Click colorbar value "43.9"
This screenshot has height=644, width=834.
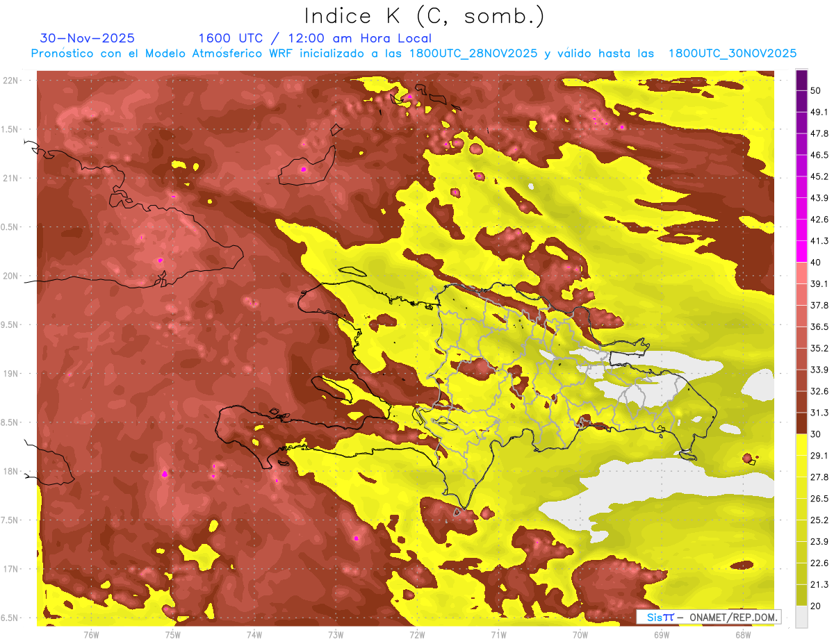tap(819, 198)
